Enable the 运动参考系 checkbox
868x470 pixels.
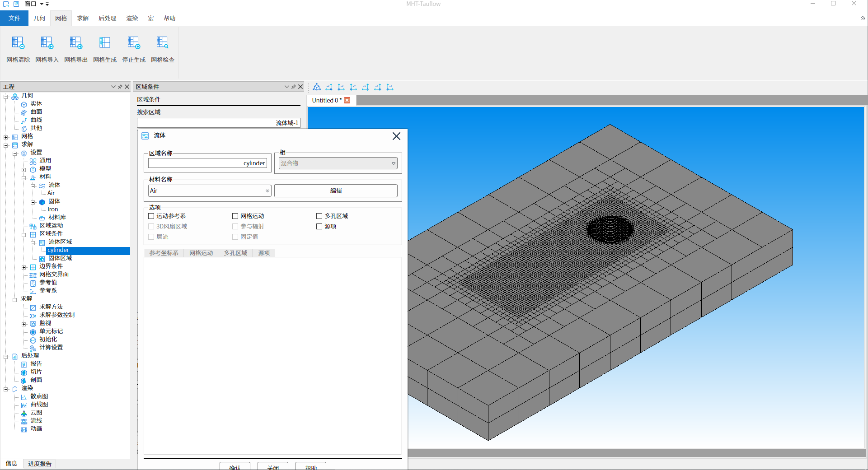pos(151,216)
